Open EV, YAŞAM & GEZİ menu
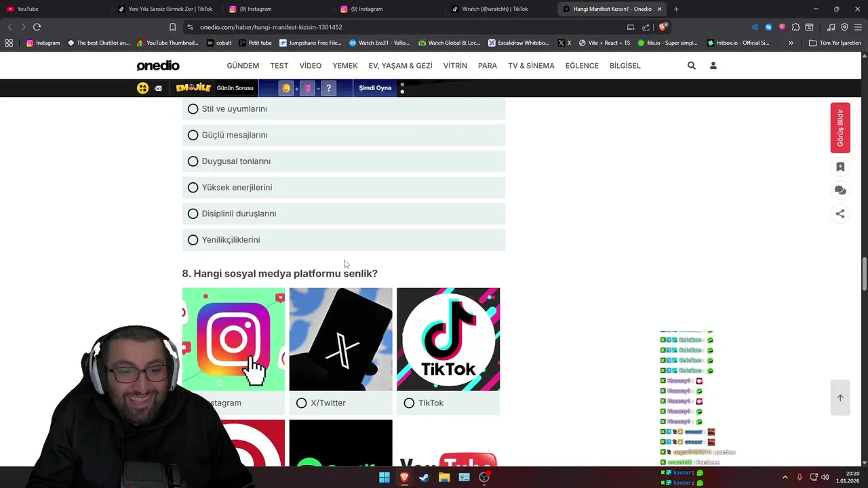 [x=400, y=66]
